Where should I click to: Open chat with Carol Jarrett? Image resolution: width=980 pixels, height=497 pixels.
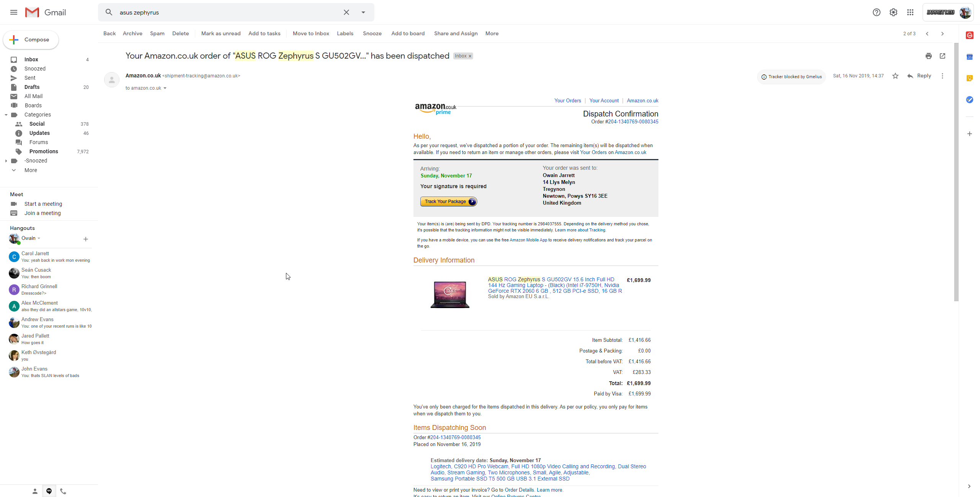[50, 257]
